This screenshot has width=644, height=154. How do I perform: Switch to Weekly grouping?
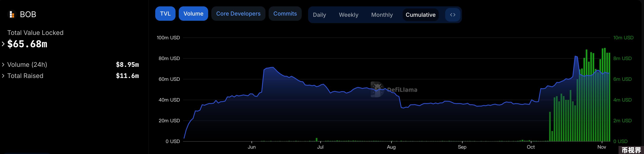point(348,15)
